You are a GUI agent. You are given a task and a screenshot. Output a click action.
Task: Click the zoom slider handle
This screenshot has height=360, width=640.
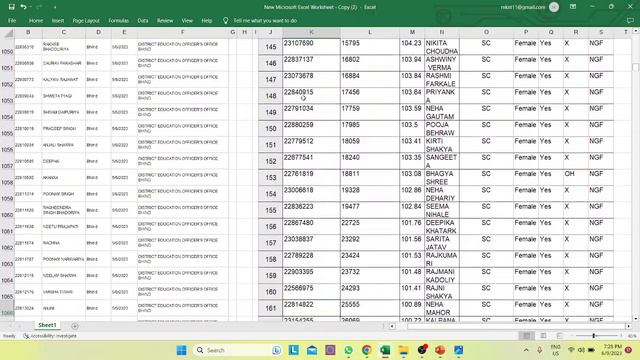(594, 336)
